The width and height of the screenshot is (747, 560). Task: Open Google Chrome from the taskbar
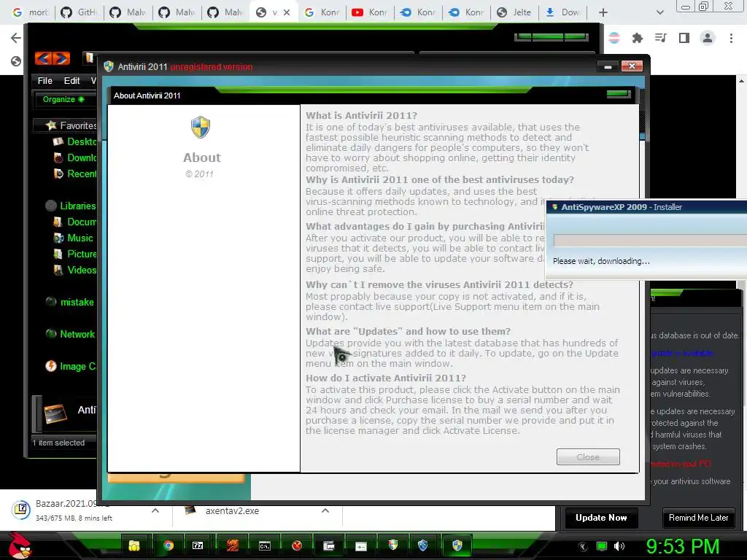pyautogui.click(x=168, y=545)
